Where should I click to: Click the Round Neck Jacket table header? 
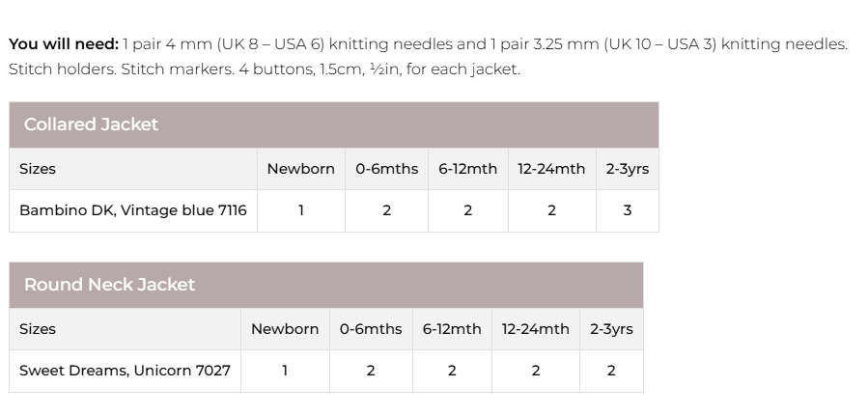click(109, 285)
